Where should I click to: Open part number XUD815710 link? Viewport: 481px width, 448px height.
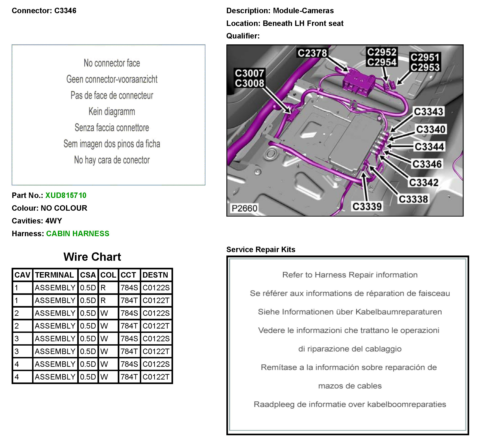click(x=66, y=195)
